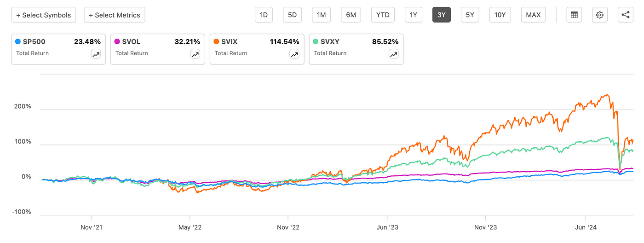644x243 pixels.
Task: Click the 23.48% return value
Action: [x=87, y=41]
